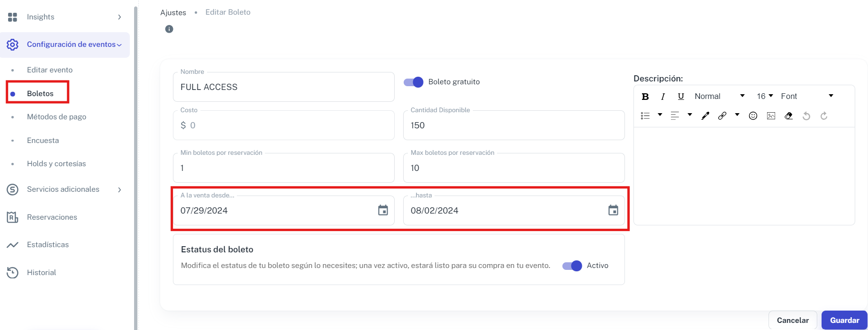Click the eraser remove formatting icon
This screenshot has width=868, height=330.
[788, 116]
